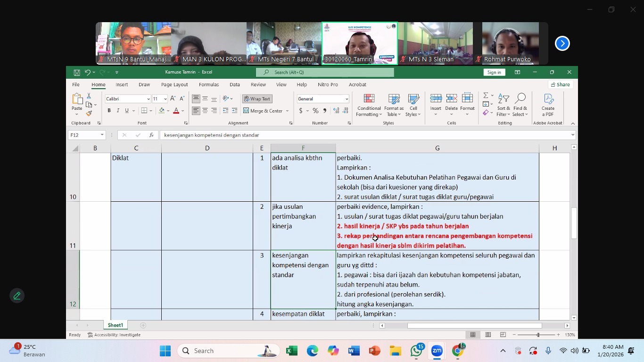The height and width of the screenshot is (362, 644).
Task: Toggle Wrap Text for the cell
Action: click(x=257, y=99)
